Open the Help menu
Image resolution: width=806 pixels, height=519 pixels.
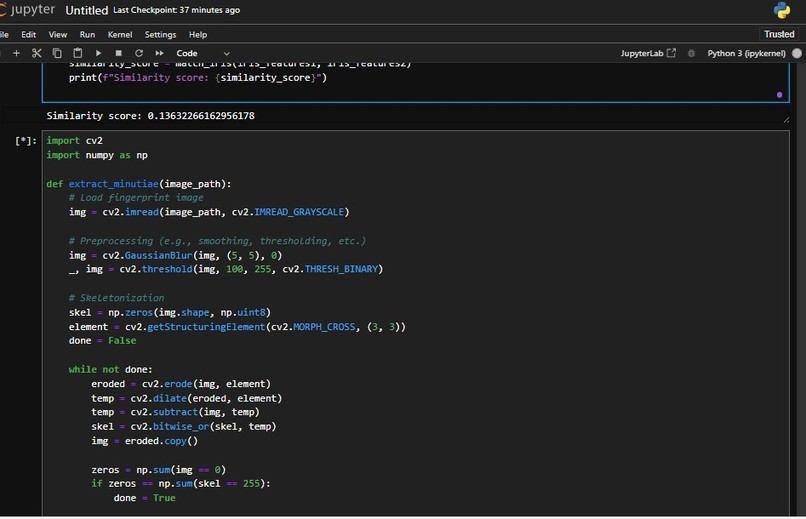coord(198,34)
